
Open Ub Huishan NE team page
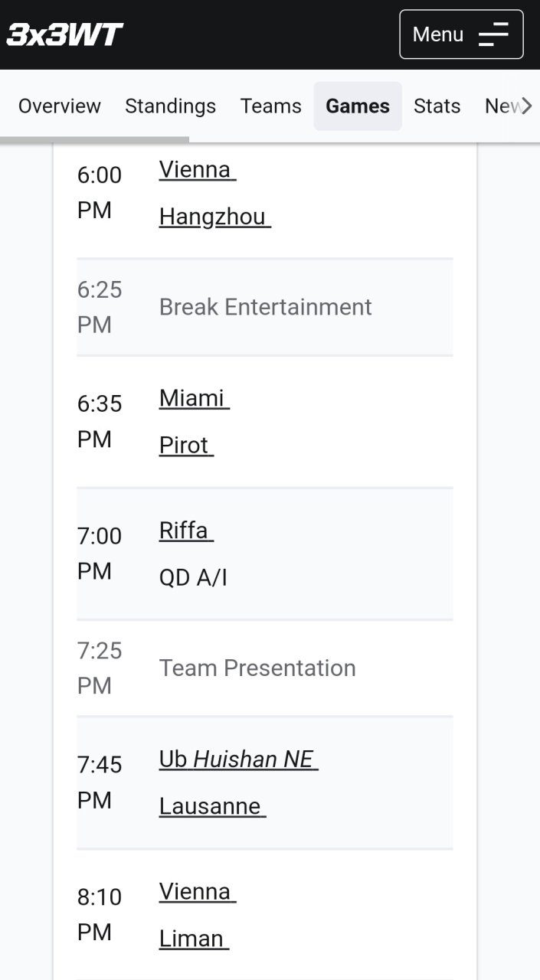238,759
